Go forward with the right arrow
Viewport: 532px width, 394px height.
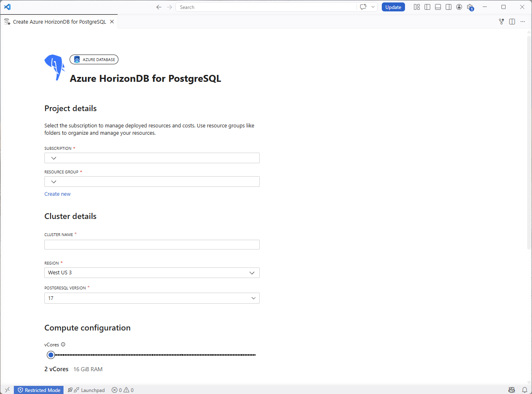169,7
